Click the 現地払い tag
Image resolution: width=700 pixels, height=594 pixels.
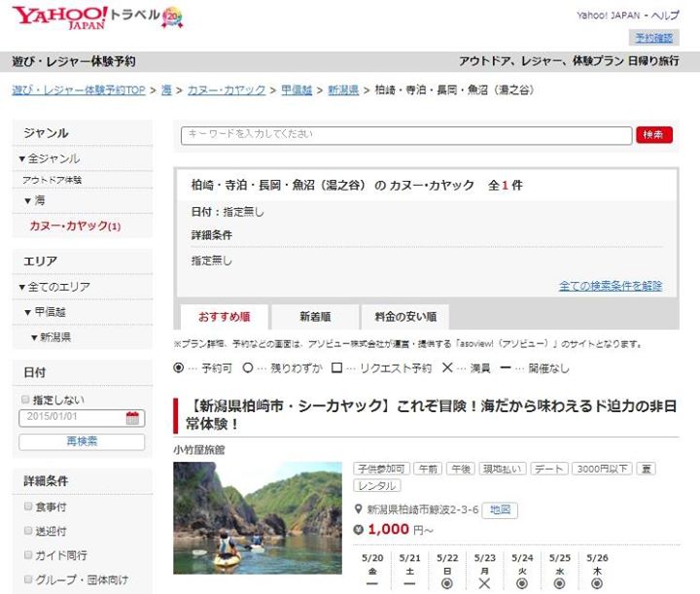(503, 469)
